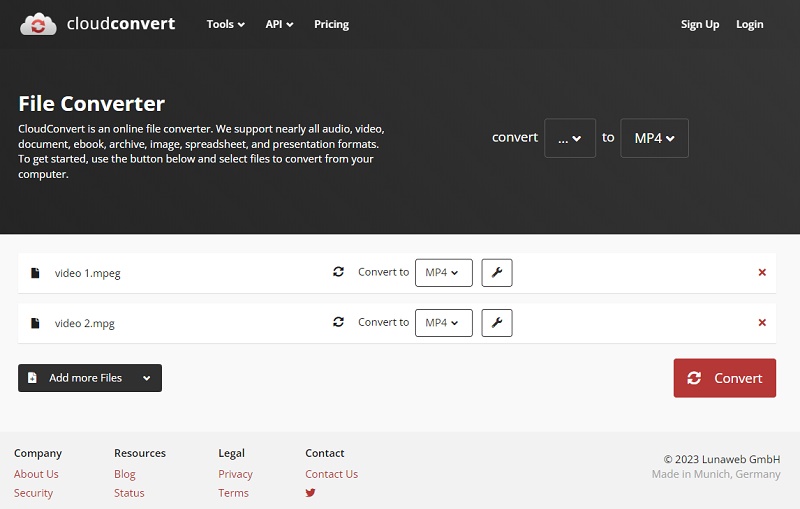Open the Status footer link
800x509 pixels.
pos(130,493)
